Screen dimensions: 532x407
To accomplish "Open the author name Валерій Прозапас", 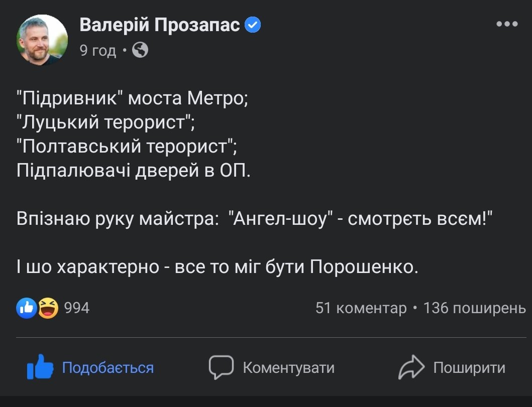I will [160, 25].
